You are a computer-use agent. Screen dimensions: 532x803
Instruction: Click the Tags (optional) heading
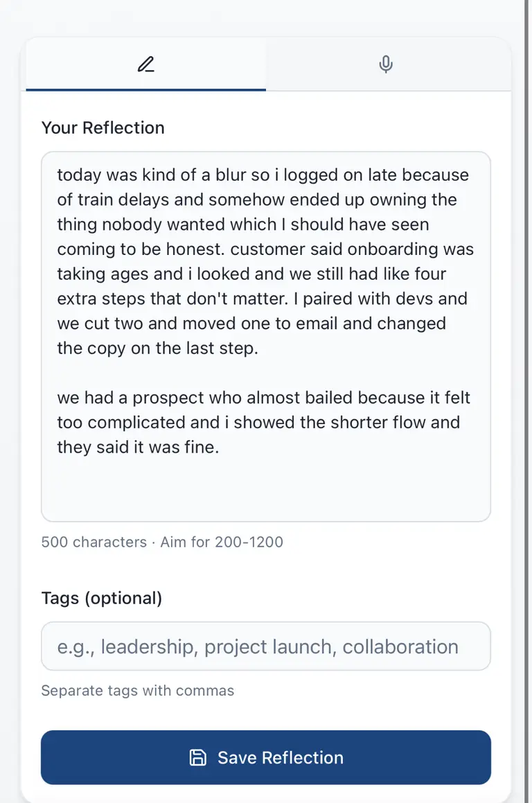click(101, 598)
